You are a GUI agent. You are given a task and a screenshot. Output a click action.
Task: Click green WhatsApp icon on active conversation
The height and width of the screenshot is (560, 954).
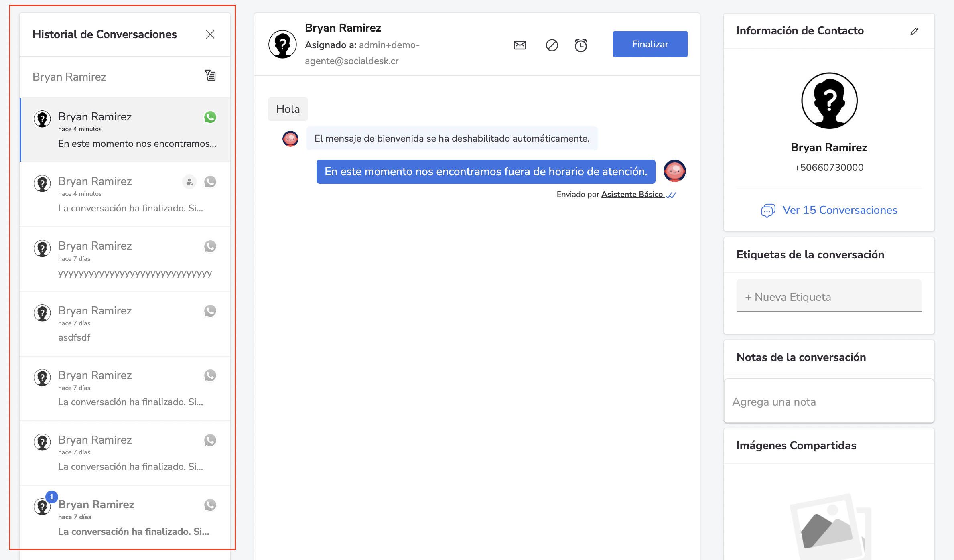pos(210,117)
